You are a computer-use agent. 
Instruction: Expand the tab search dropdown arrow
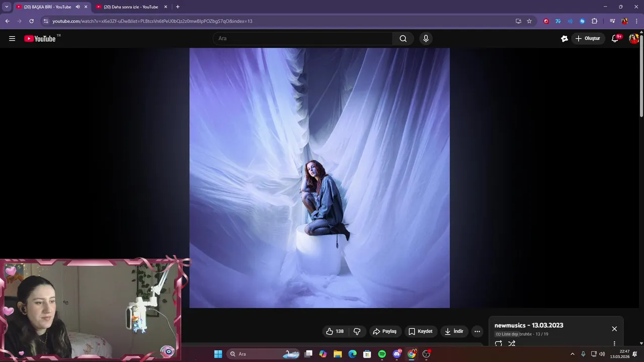(x=7, y=7)
